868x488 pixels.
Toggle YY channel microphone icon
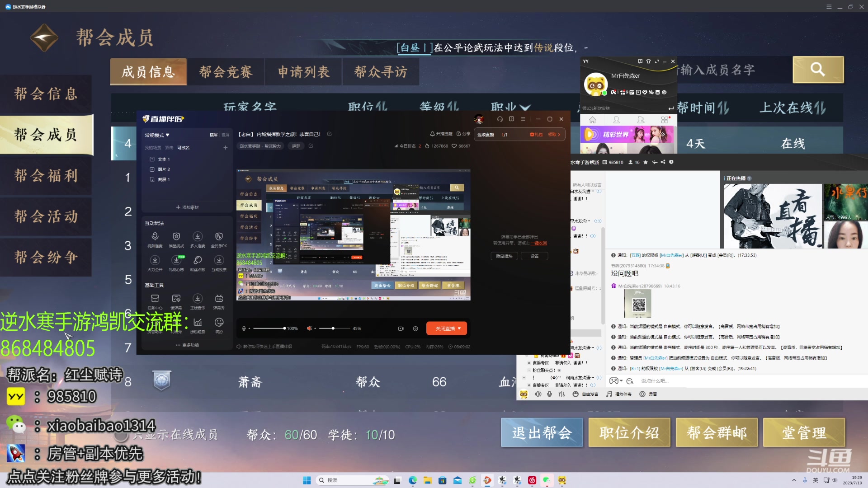549,394
